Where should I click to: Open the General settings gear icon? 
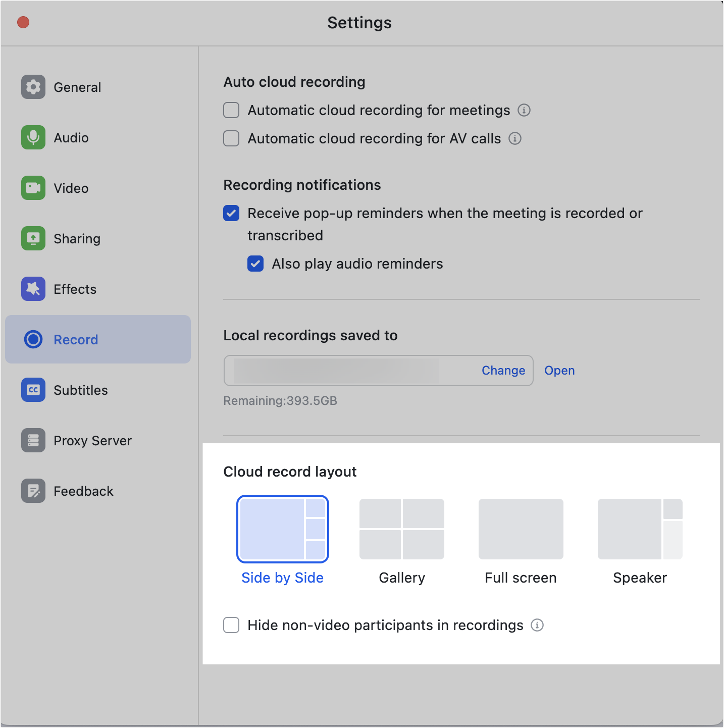pyautogui.click(x=33, y=87)
